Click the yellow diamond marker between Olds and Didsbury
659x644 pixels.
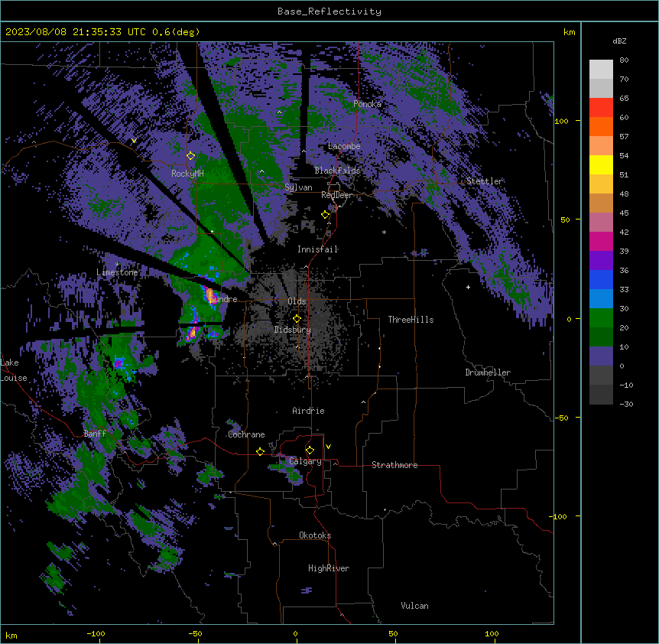click(x=297, y=319)
